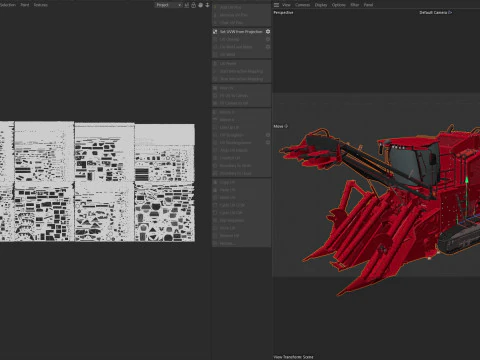This screenshot has height=360, width=480.
Task: Click the down-arrow icon in texture view header
Action: [207, 5]
